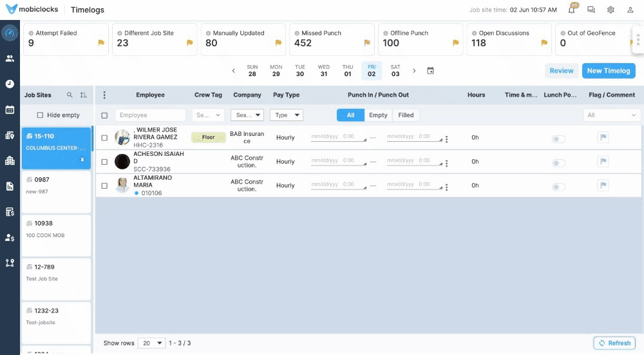Switch to the Filled punch filter tab

pos(406,115)
